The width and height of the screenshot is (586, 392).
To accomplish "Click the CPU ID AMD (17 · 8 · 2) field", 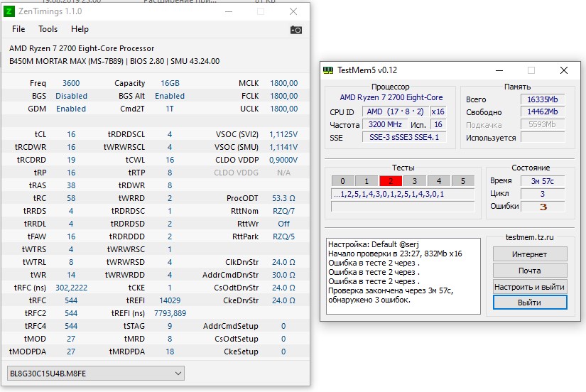I will click(x=395, y=111).
